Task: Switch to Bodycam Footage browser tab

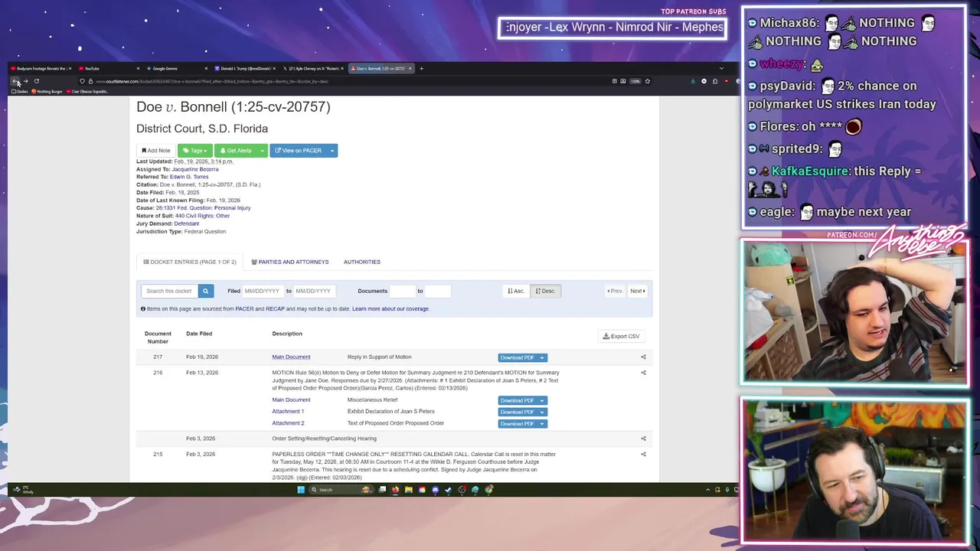Action: pos(41,68)
